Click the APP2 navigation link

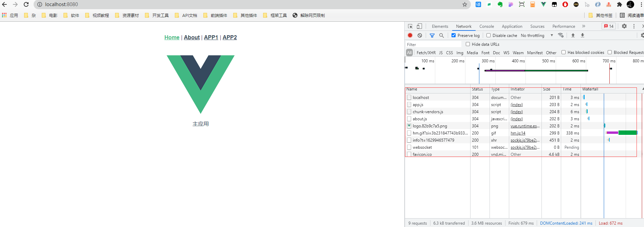pos(230,37)
